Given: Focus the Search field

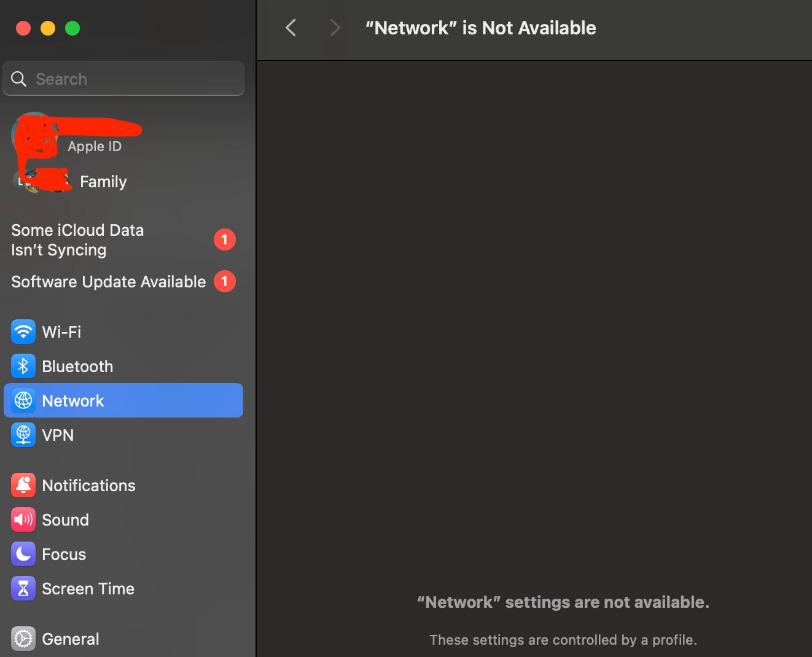Looking at the screenshot, I should (123, 79).
